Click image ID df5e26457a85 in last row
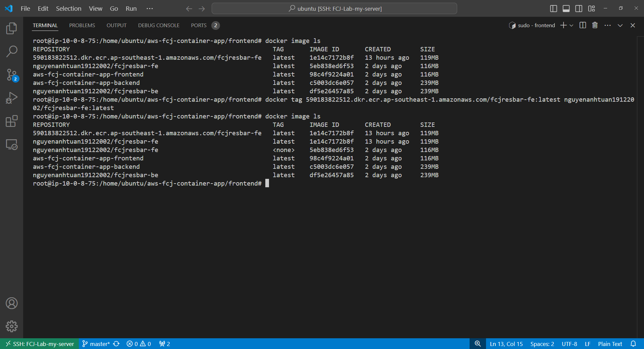 pyautogui.click(x=331, y=175)
